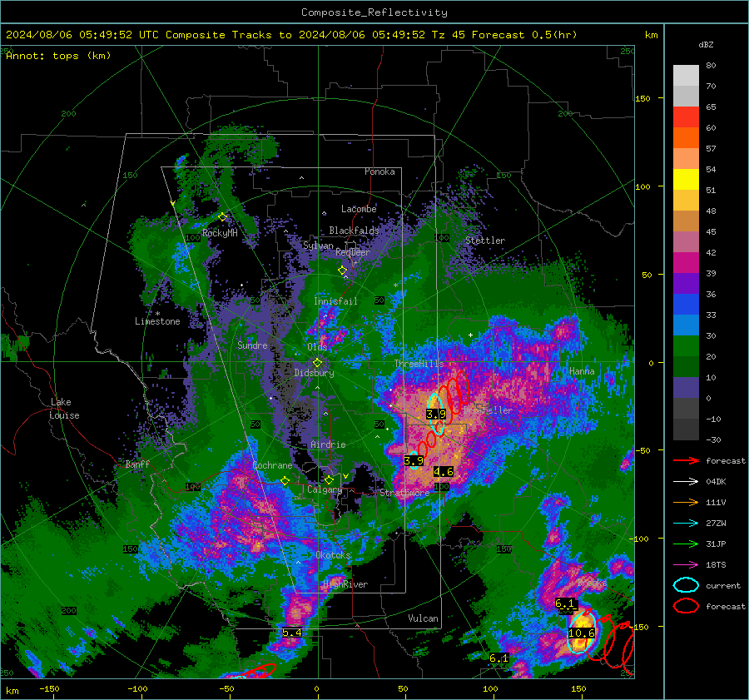Click the Vulcan town label
This screenshot has height=700, width=749.
pyautogui.click(x=423, y=618)
